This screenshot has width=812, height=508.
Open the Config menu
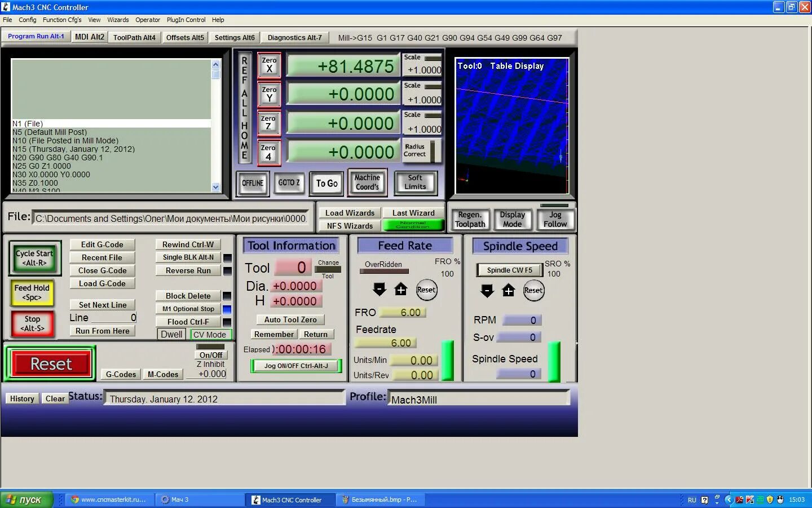coord(27,20)
